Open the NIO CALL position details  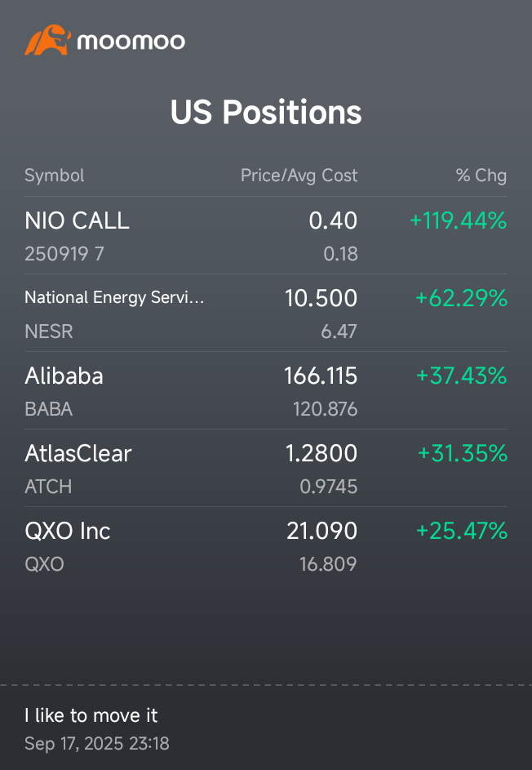coord(77,221)
